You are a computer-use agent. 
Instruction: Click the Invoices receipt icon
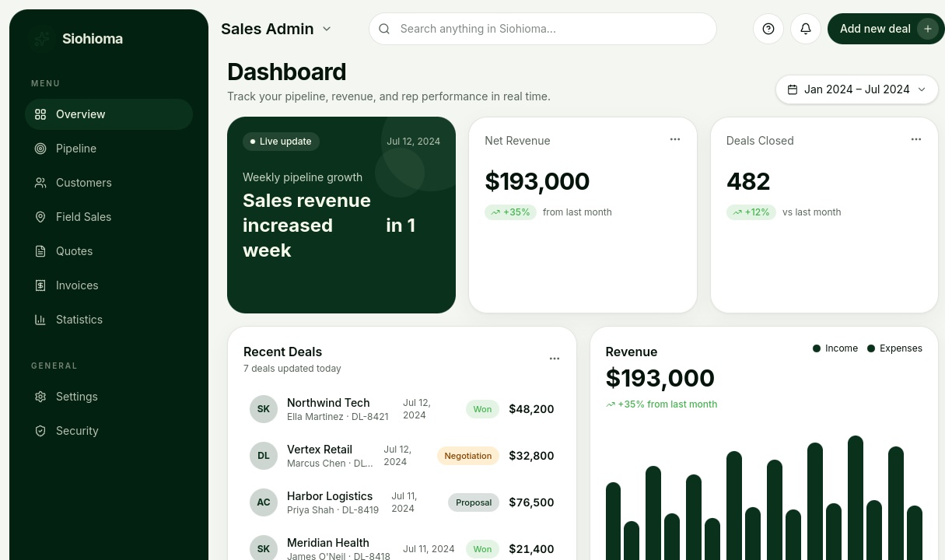pos(40,285)
